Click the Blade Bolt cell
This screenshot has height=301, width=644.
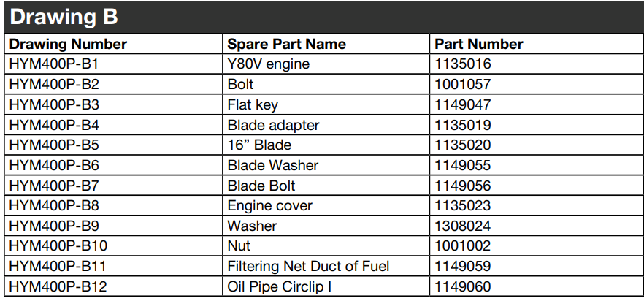tap(261, 186)
